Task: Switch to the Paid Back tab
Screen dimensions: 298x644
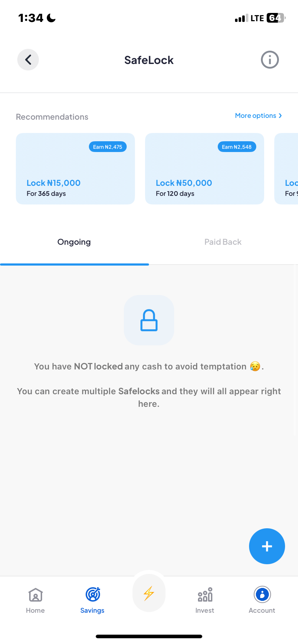Action: point(223,241)
